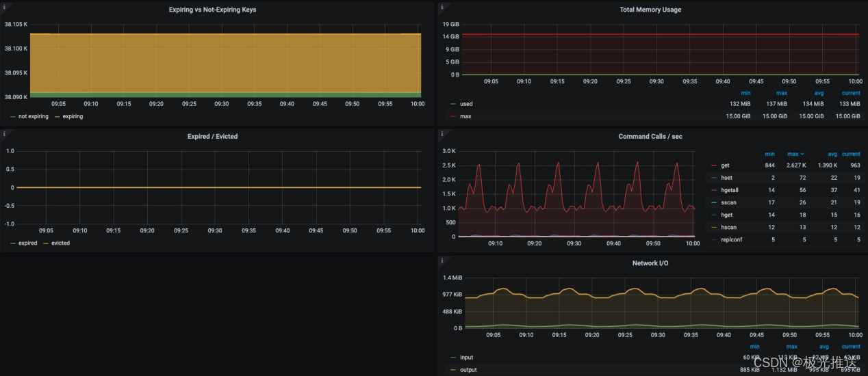Toggle the 'output' network series
The width and height of the screenshot is (868, 376).
pos(468,370)
